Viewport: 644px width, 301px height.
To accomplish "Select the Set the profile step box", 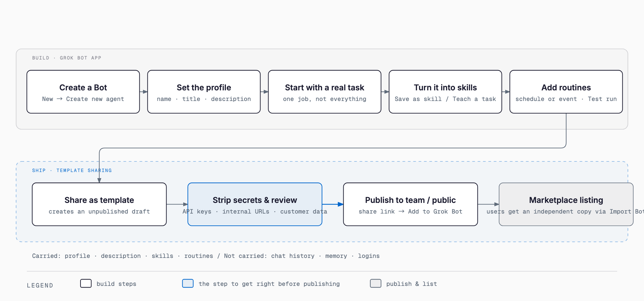I will [204, 92].
